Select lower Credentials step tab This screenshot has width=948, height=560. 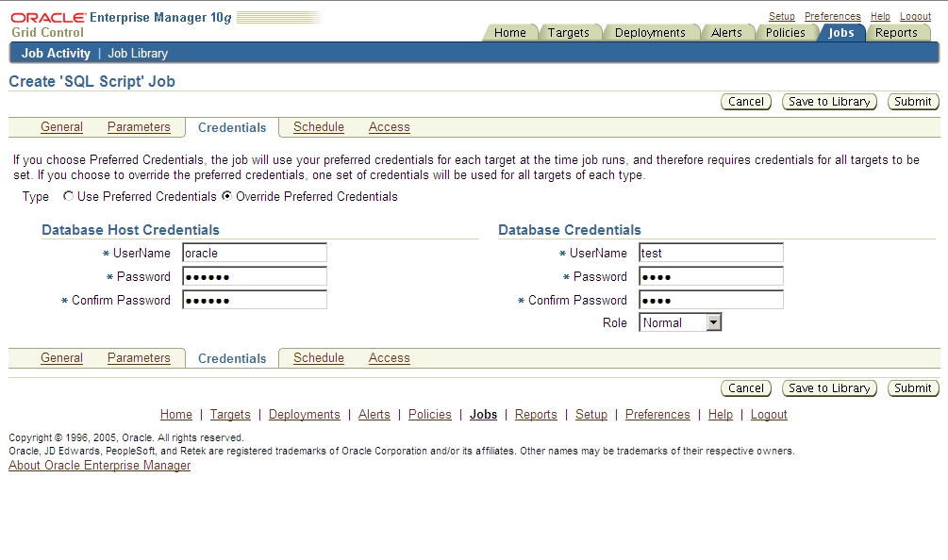point(232,358)
